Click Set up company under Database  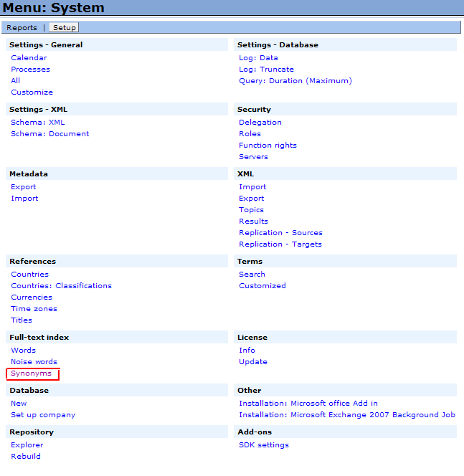point(42,415)
